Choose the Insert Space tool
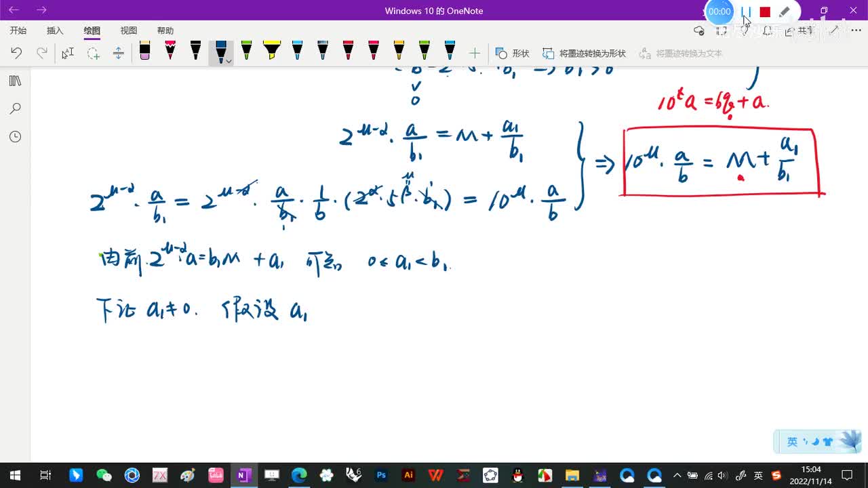Image resolution: width=868 pixels, height=488 pixels. (x=119, y=53)
